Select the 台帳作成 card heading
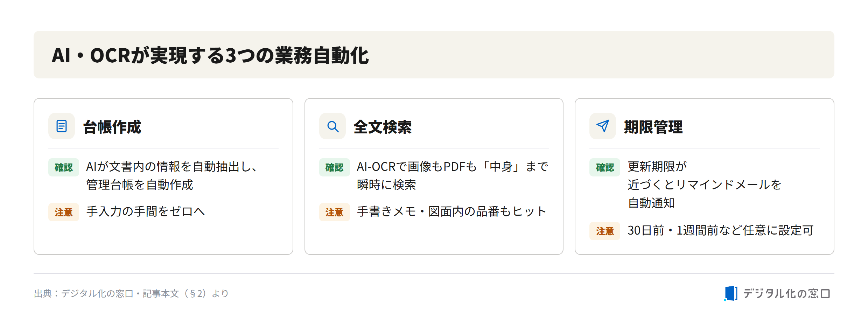This screenshot has height=334, width=868. pyautogui.click(x=112, y=127)
